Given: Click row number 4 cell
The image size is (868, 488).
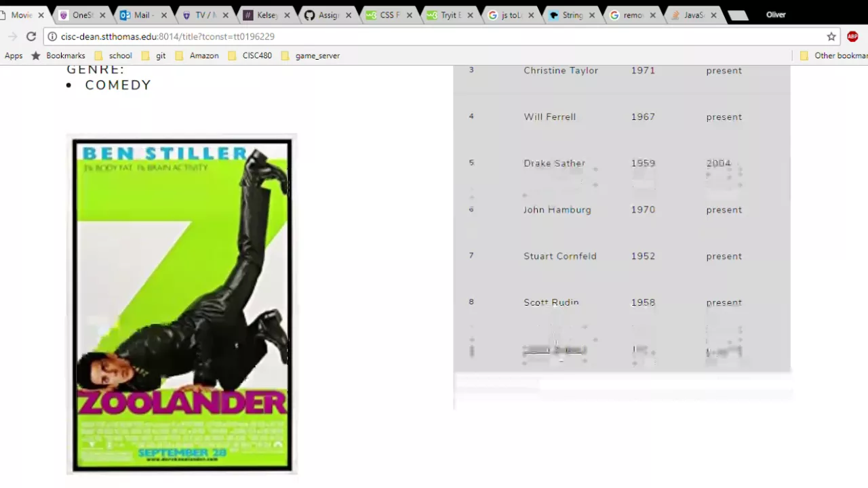Looking at the screenshot, I should pos(471,117).
